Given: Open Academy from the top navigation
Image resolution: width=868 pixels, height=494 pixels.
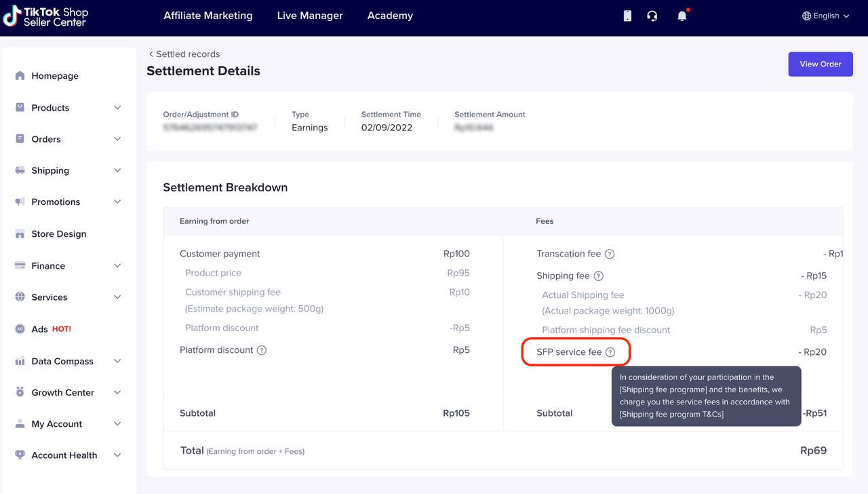Looking at the screenshot, I should (390, 16).
